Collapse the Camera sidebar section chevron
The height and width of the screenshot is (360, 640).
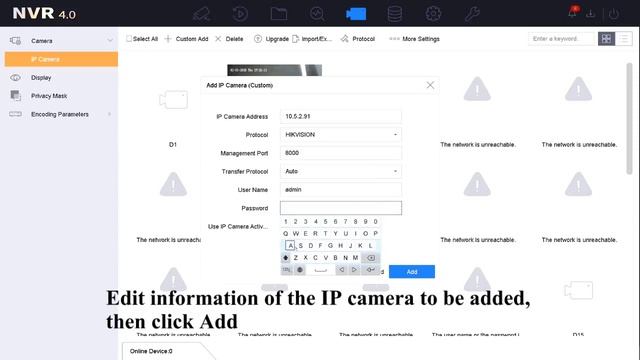pos(110,41)
